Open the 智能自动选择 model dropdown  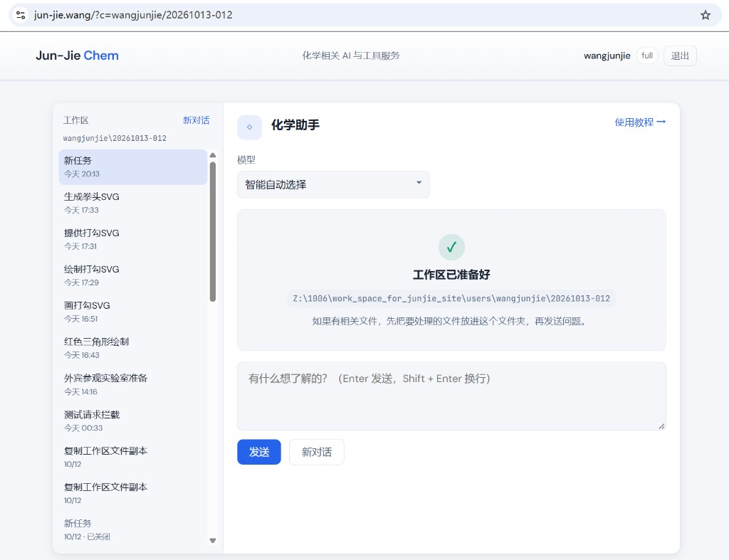pos(333,184)
